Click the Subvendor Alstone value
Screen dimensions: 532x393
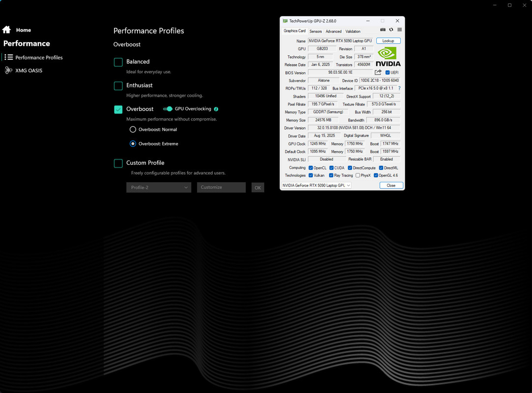[x=323, y=81]
